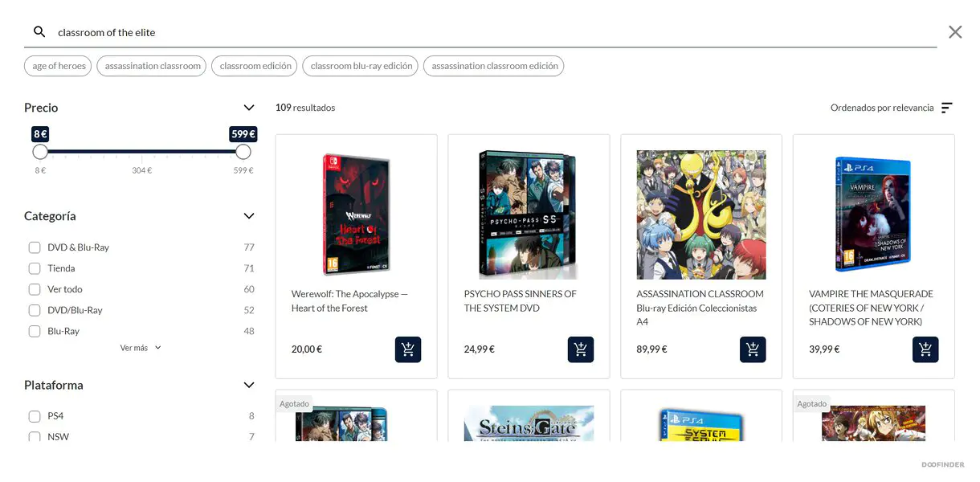Screen dimensions: 980x482
Task: Check the NSW platform filter
Action: pos(35,437)
